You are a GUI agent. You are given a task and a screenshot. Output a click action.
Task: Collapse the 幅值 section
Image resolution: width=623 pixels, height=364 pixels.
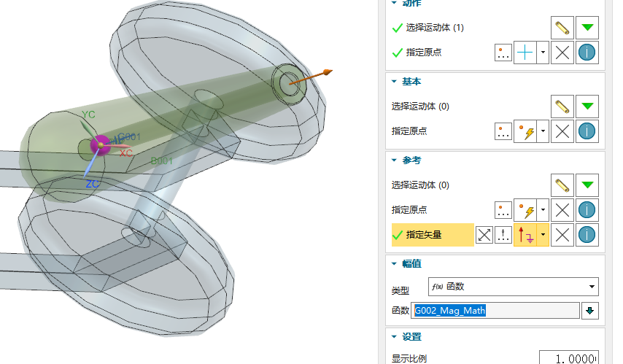(x=395, y=264)
